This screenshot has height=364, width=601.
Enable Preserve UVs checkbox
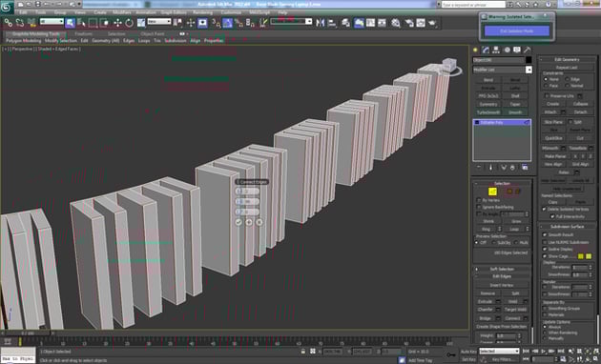pos(547,96)
